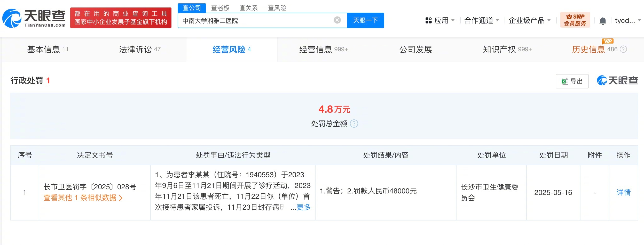Expand the 应用 dropdown arrow
Screen dimensions: 644x245
(x=453, y=20)
